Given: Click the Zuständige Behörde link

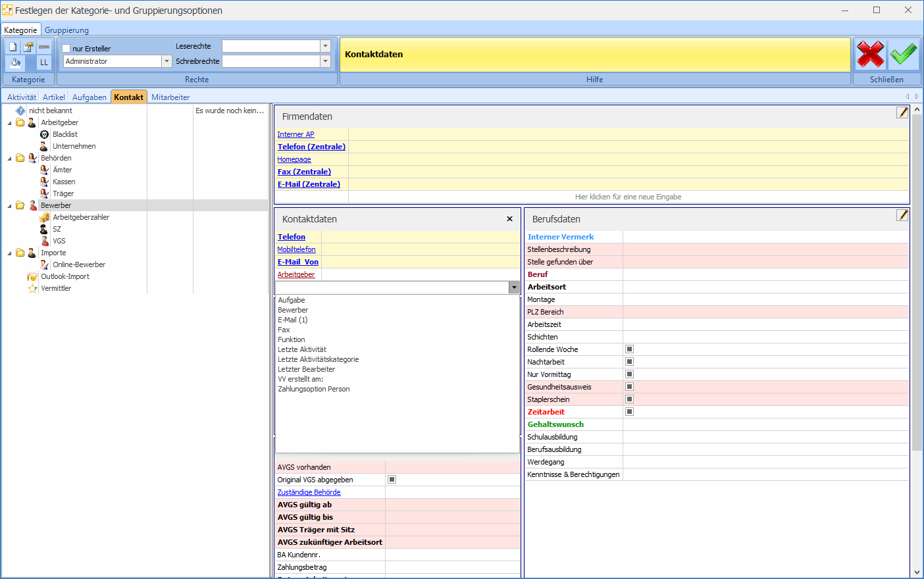Looking at the screenshot, I should pyautogui.click(x=309, y=492).
